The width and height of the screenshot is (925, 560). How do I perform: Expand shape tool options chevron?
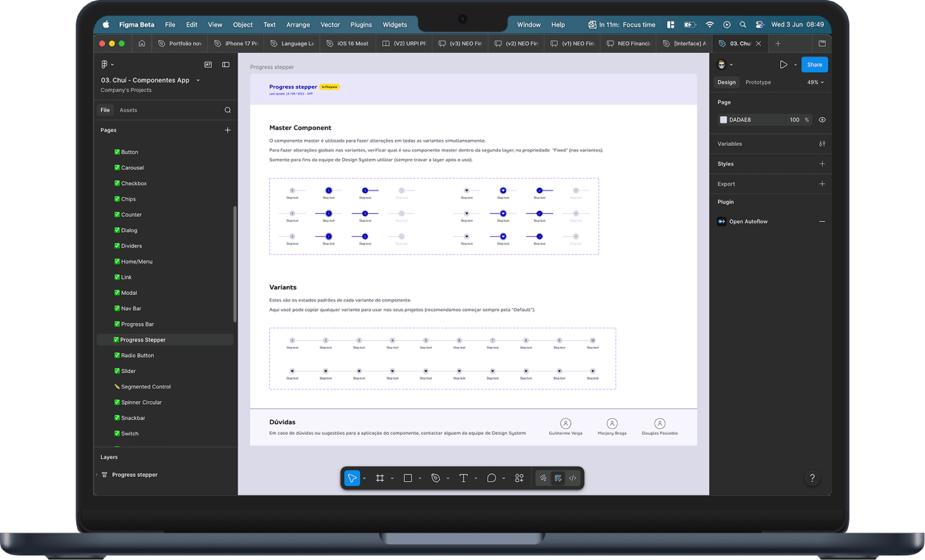click(x=420, y=479)
